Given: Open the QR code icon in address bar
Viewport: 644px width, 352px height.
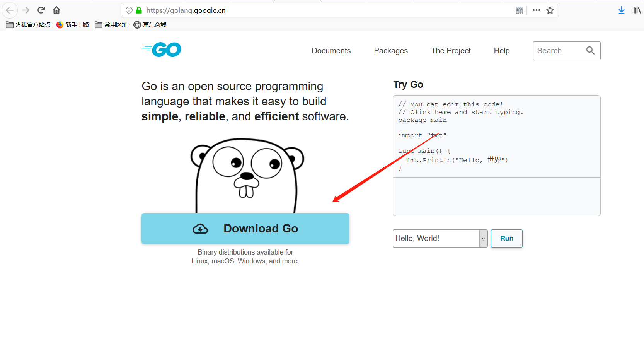Looking at the screenshot, I should coord(520,10).
